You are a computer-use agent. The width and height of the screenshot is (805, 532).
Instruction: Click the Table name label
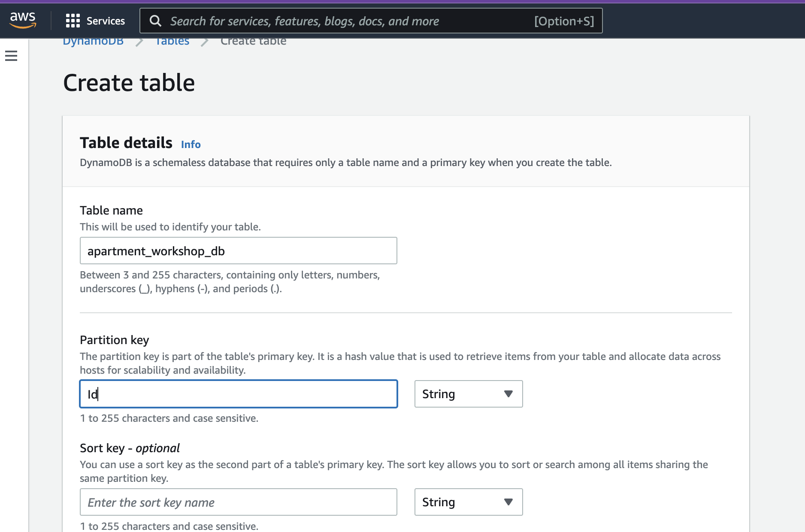[111, 211]
